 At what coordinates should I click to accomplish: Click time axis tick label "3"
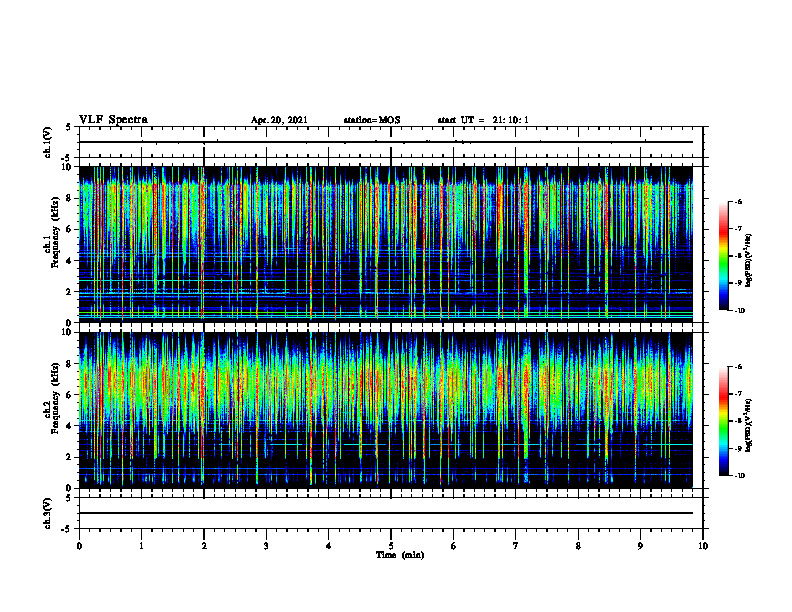266,546
